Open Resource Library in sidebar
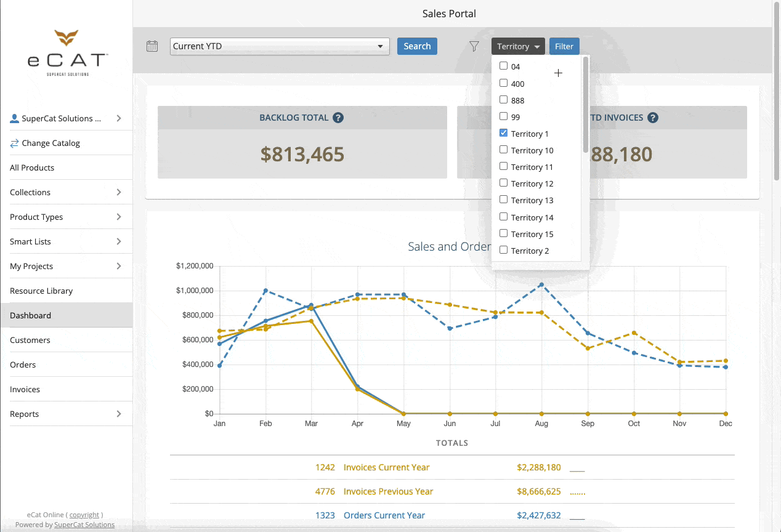The height and width of the screenshot is (532, 781). [67, 291]
